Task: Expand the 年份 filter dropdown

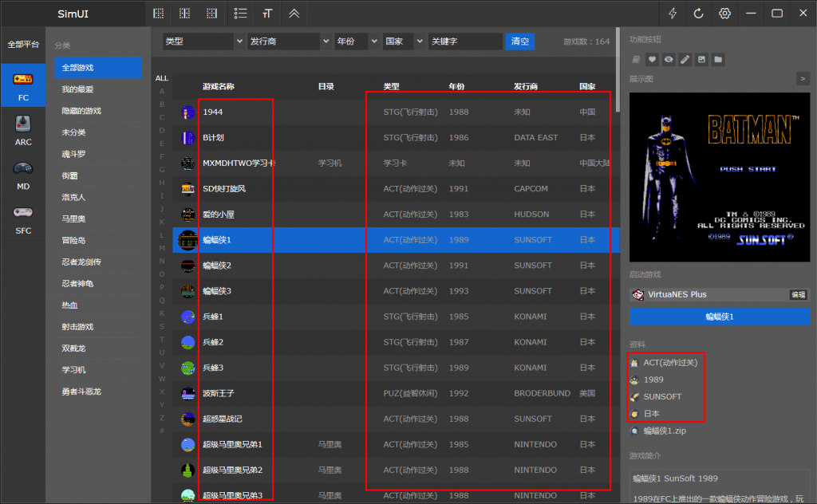Action: coord(356,41)
